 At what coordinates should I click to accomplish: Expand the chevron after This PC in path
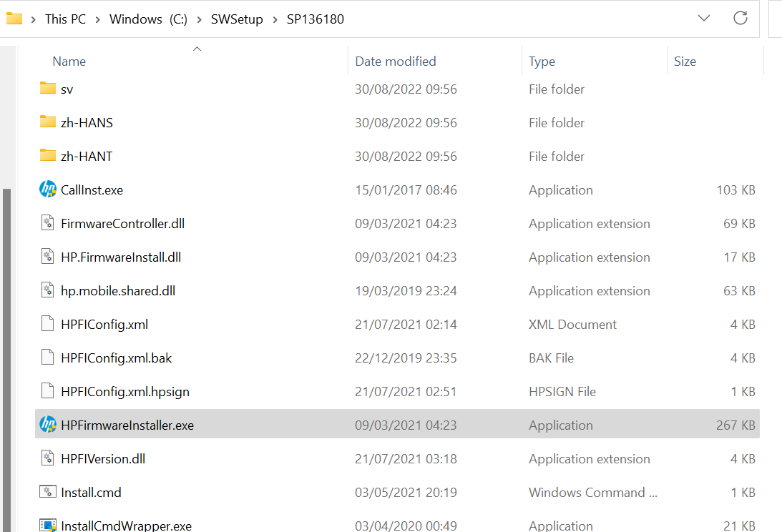pos(97,19)
